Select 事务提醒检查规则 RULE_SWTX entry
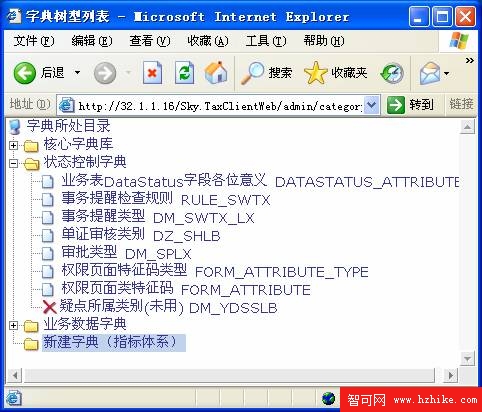This screenshot has width=482, height=412. click(166, 199)
